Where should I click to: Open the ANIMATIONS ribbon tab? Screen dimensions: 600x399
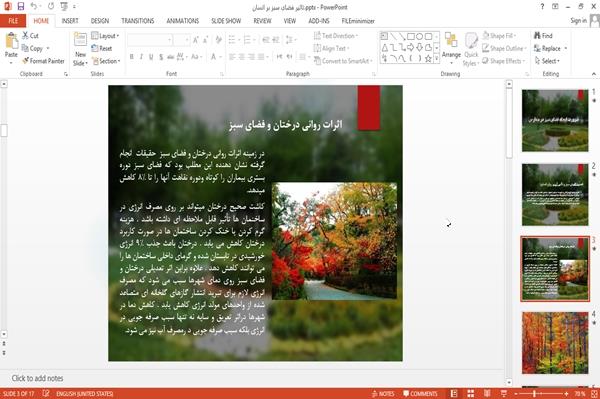pos(183,21)
